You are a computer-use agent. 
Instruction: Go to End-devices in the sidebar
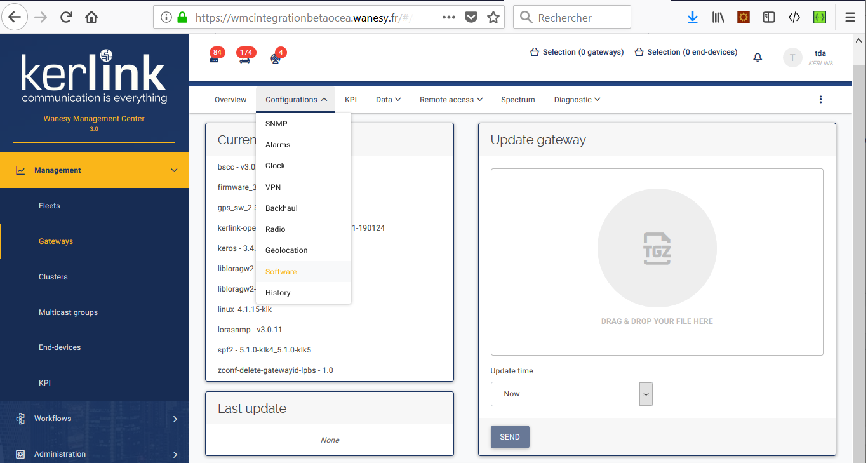[60, 347]
